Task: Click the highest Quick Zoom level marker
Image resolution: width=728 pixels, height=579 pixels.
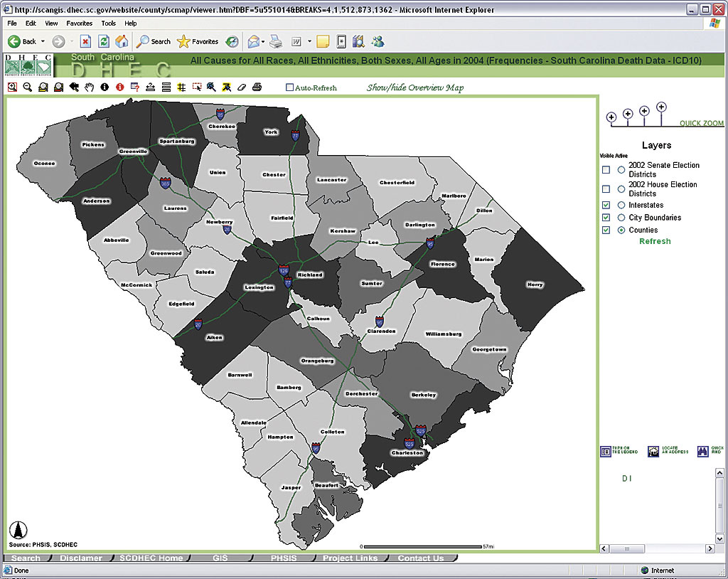Action: [662, 107]
